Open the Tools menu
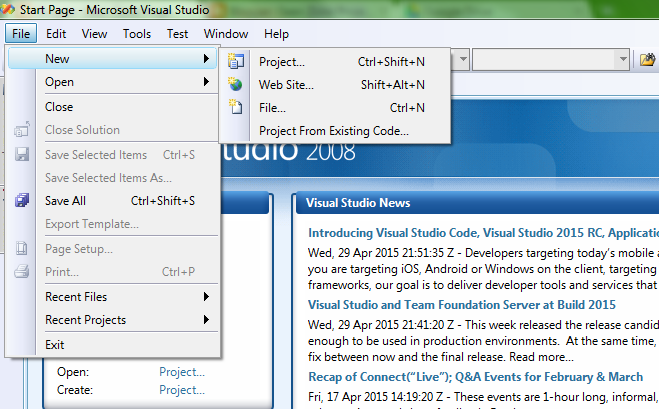The width and height of the screenshot is (659, 409). coord(137,34)
